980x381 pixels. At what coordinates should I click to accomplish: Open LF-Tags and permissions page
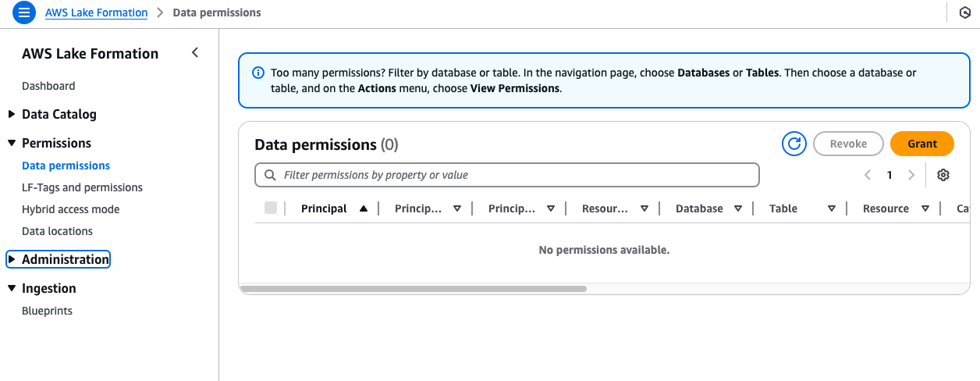82,187
